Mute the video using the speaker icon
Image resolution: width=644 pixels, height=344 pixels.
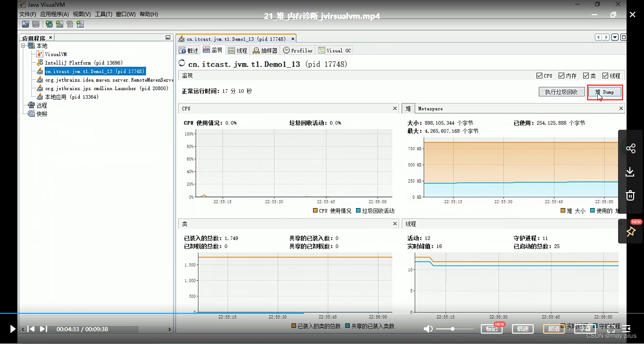[428, 329]
